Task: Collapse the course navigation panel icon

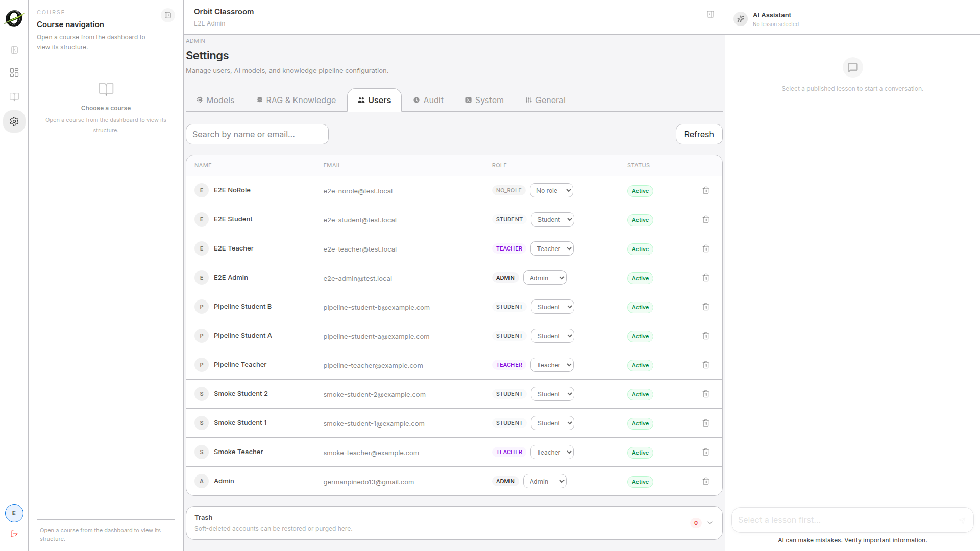Action: point(168,15)
